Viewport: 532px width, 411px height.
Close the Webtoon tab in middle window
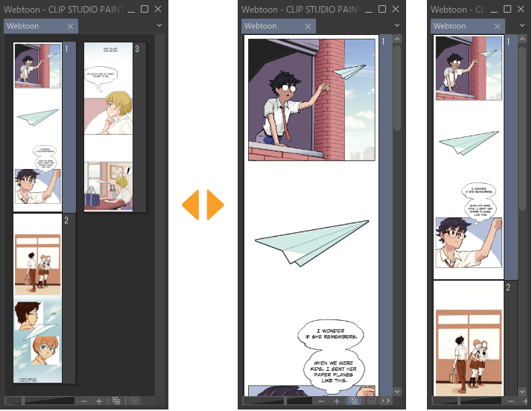click(308, 27)
